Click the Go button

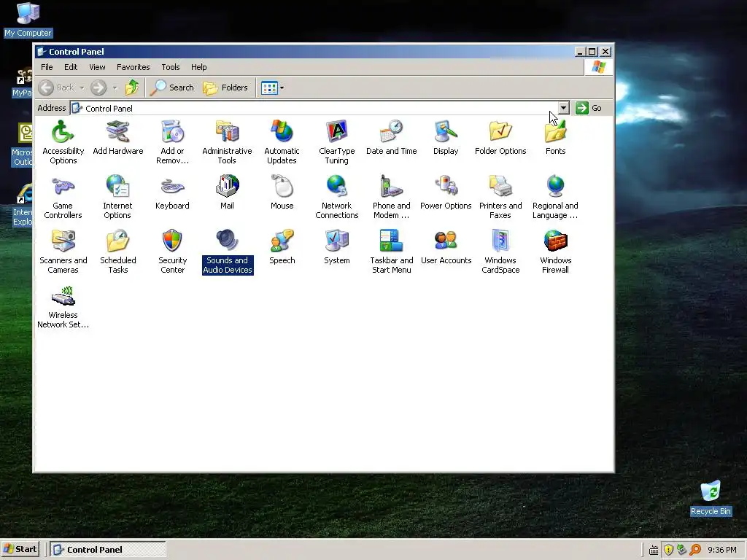point(589,108)
